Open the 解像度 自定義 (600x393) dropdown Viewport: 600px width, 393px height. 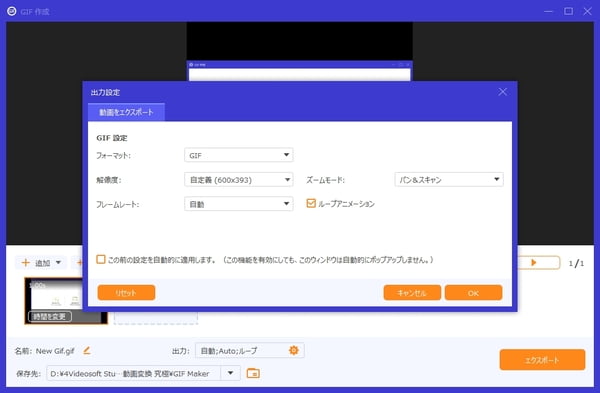(x=239, y=179)
